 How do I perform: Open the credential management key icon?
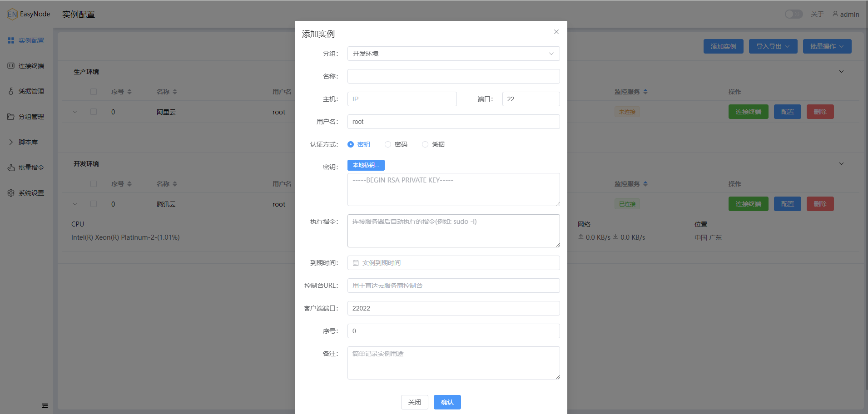point(11,91)
